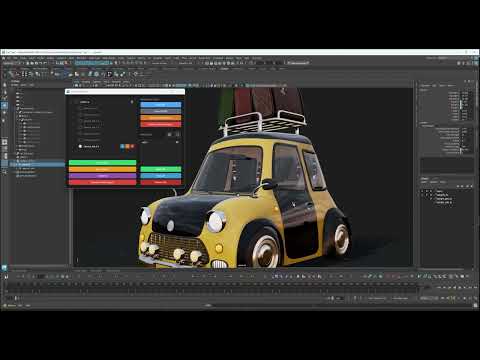Switch to single perspective view layout

pyautogui.click(x=4, y=142)
